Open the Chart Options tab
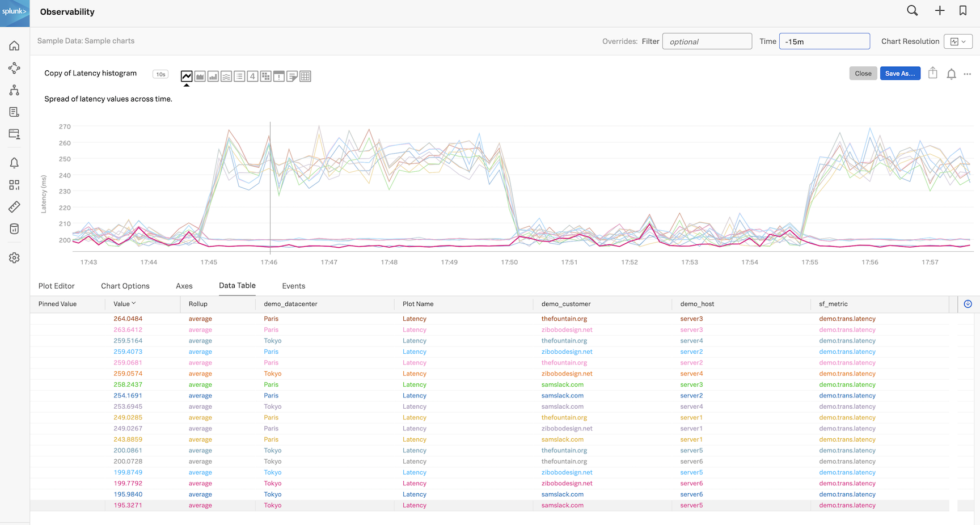 click(125, 286)
